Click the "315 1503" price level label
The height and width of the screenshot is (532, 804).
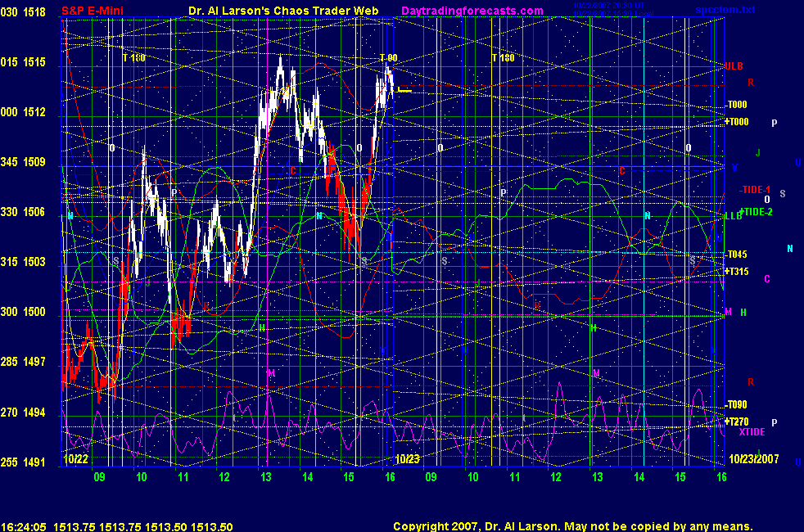[23, 261]
